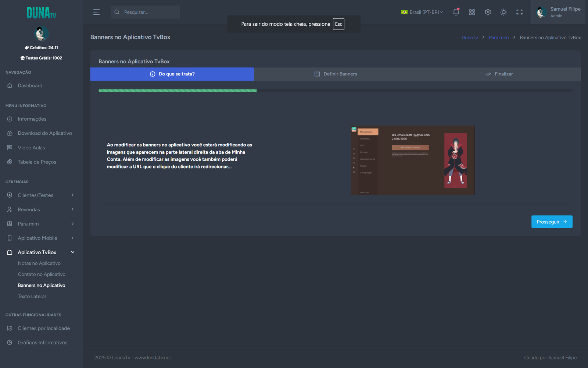
Task: Exit fullscreen using the shrink icon
Action: (x=519, y=12)
